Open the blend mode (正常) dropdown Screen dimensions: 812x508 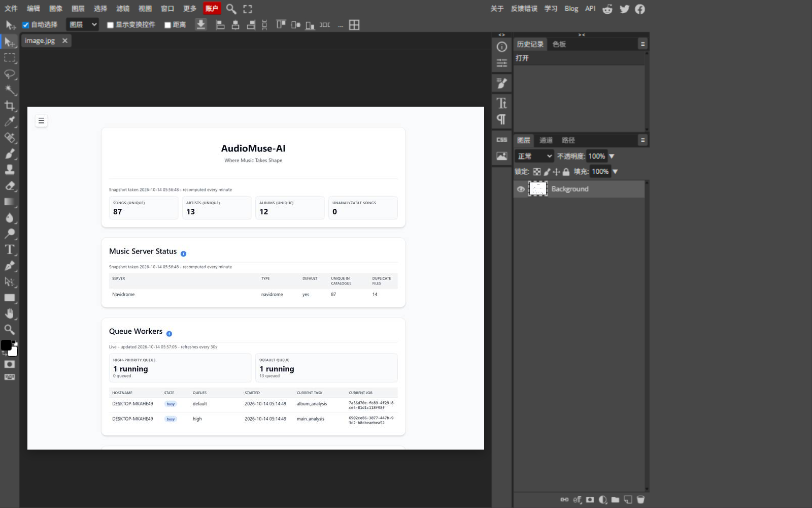click(x=534, y=156)
